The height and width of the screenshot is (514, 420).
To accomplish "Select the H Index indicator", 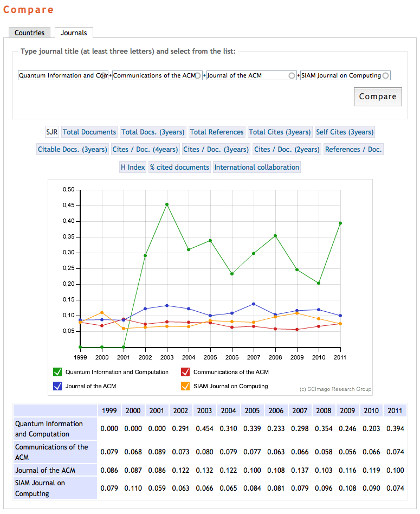I will pyautogui.click(x=133, y=167).
